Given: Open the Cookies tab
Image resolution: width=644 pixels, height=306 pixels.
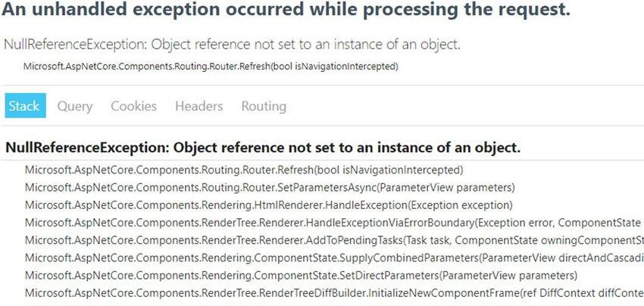Looking at the screenshot, I should pyautogui.click(x=133, y=106).
